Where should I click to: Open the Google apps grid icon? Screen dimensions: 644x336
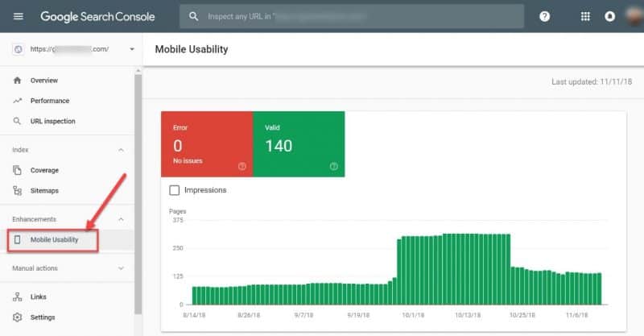[585, 16]
